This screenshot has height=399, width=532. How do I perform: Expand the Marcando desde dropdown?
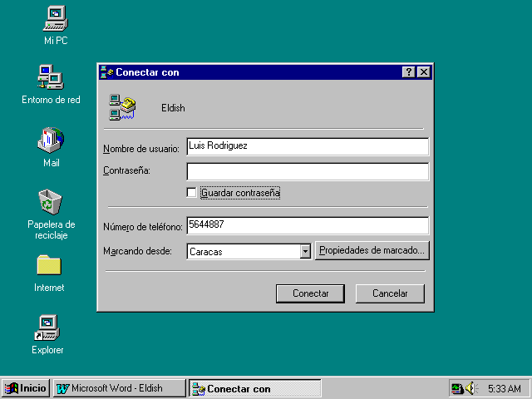coord(305,252)
